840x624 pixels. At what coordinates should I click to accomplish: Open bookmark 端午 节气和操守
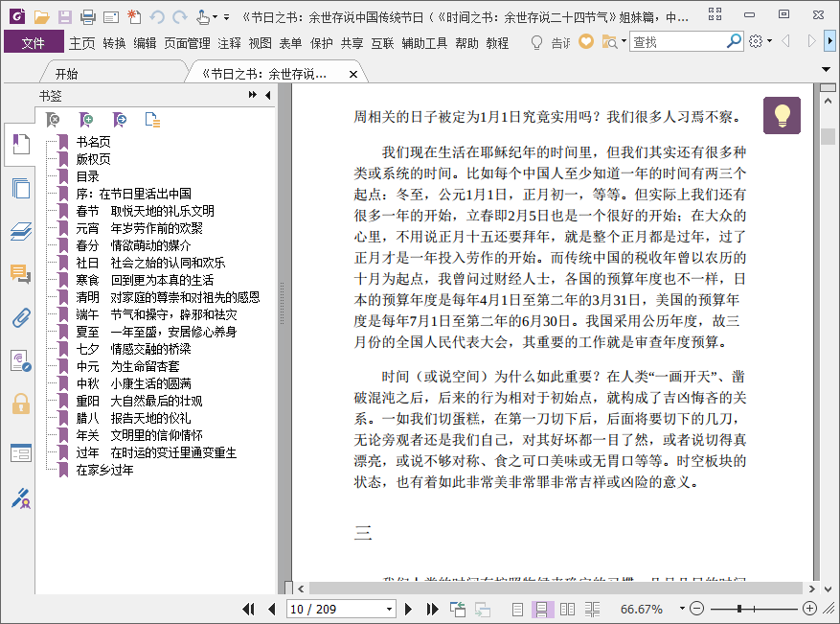click(x=156, y=314)
